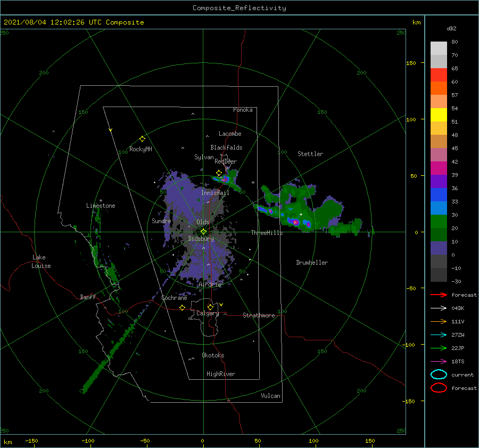Click the 04DK legend label

pos(458,308)
